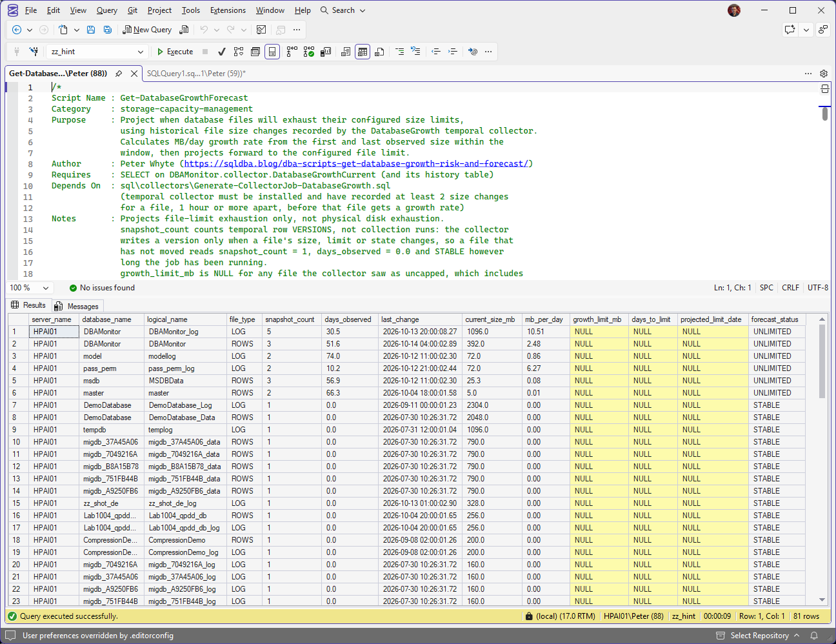This screenshot has height=644, width=836.
Task: Click the Comment out selected lines icon
Action: coord(400,52)
